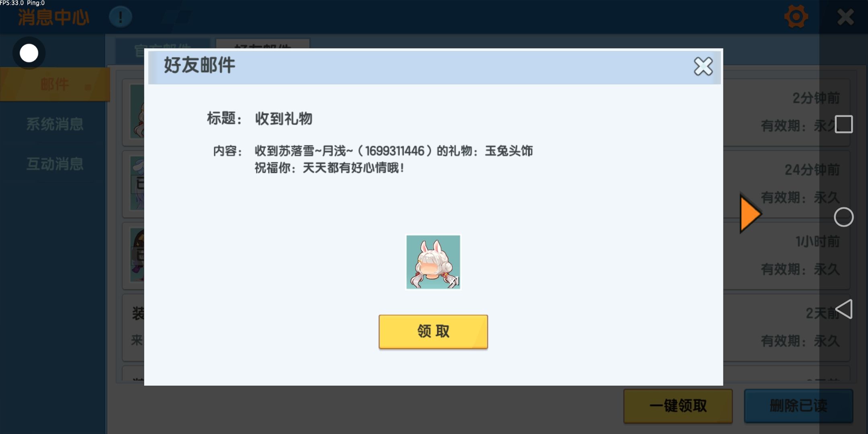Tap the Android back triangle icon
Viewport: 868px width, 434px height.
(843, 309)
